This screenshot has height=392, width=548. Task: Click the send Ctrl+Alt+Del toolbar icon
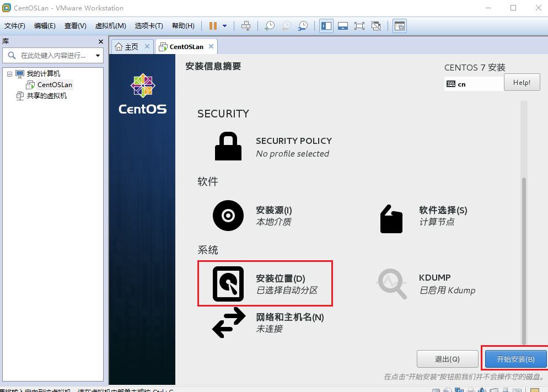[x=246, y=26]
